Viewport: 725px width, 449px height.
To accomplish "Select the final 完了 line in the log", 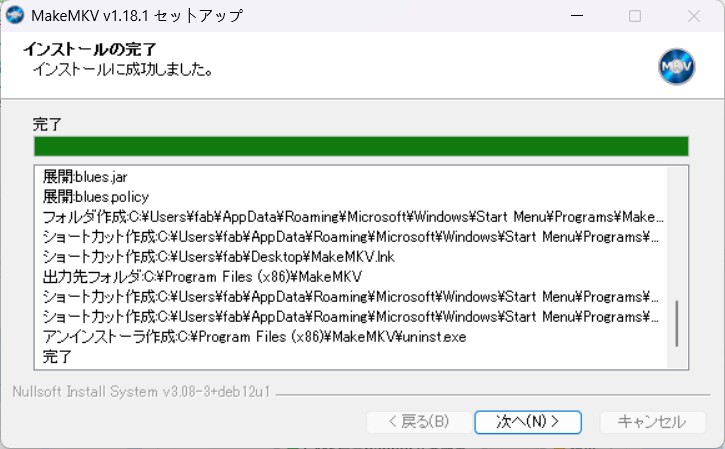I will click(x=57, y=357).
